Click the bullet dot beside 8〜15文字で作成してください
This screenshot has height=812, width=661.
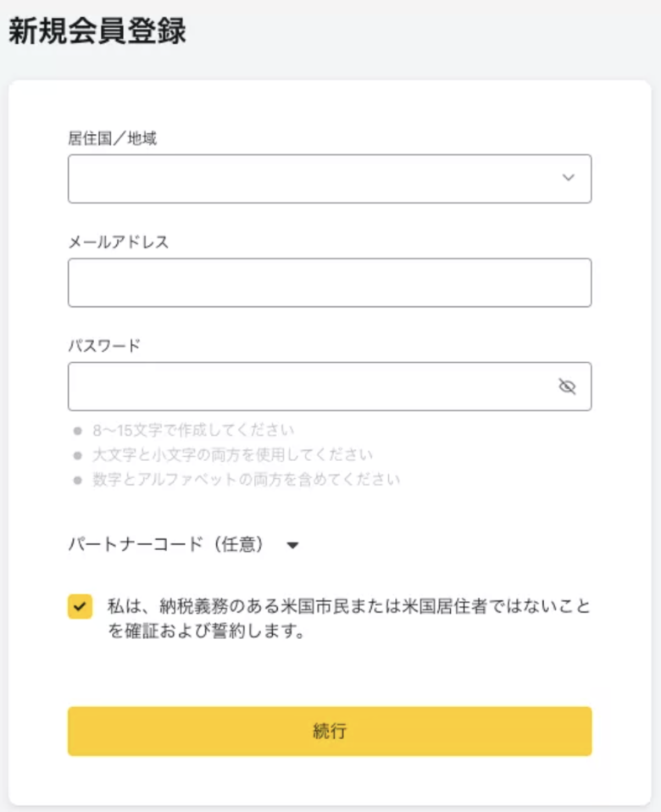(78, 431)
